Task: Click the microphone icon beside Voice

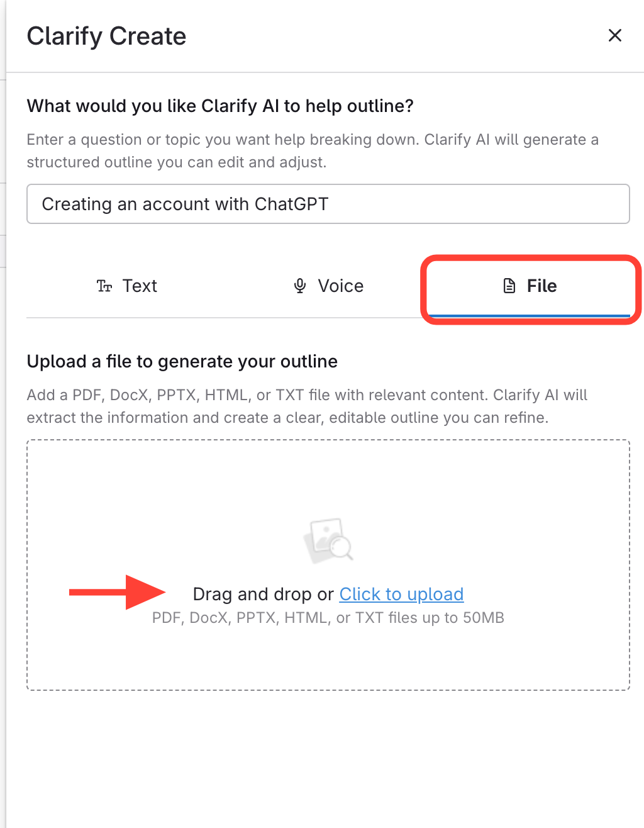Action: [300, 286]
